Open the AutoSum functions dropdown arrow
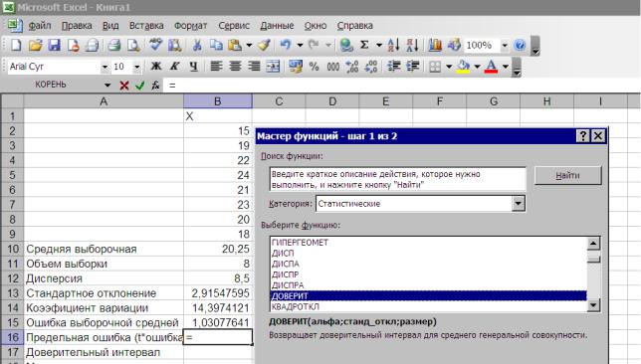641x364 pixels. pyautogui.click(x=379, y=45)
